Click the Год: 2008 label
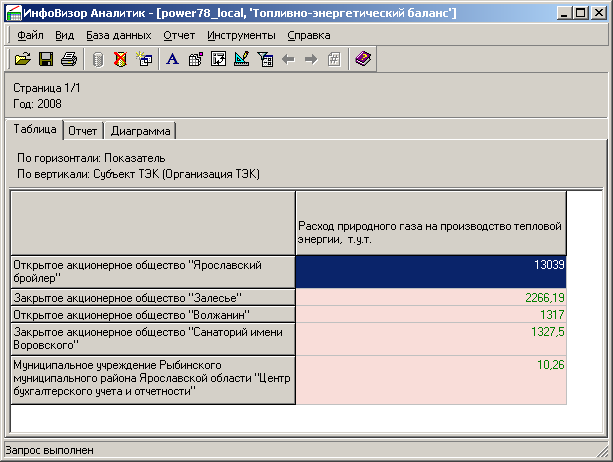Viewport: 613px width, 462px height. (38, 104)
